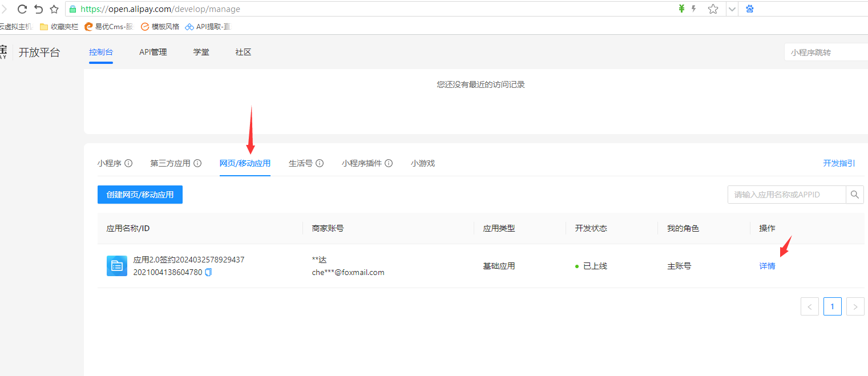Copy the app ID 2021004138604780
The width and height of the screenshot is (868, 376).
pyautogui.click(x=208, y=272)
